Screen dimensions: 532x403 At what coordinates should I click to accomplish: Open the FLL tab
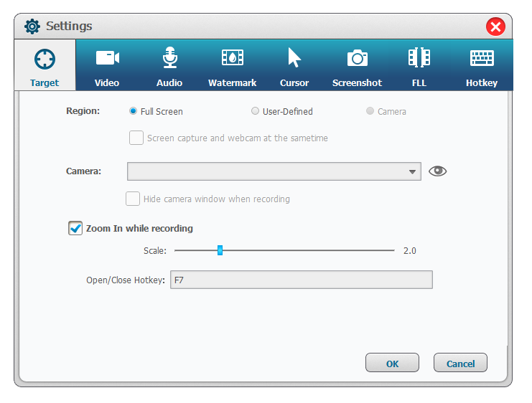coord(419,65)
